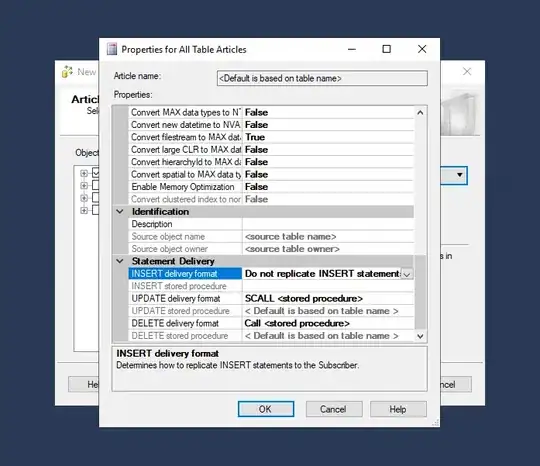
Task: Tick the fourth object checkbox in wizard tree
Action: [95, 210]
